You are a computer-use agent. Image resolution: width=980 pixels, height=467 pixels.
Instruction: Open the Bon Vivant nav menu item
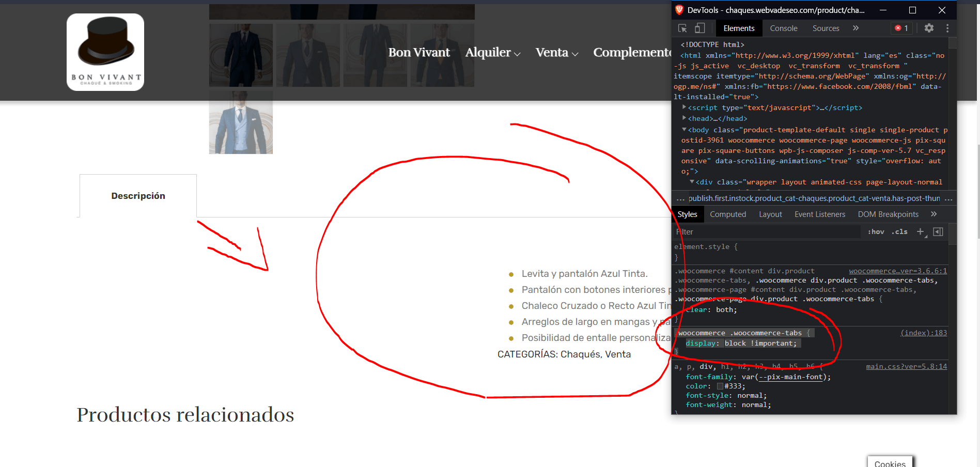click(x=419, y=52)
